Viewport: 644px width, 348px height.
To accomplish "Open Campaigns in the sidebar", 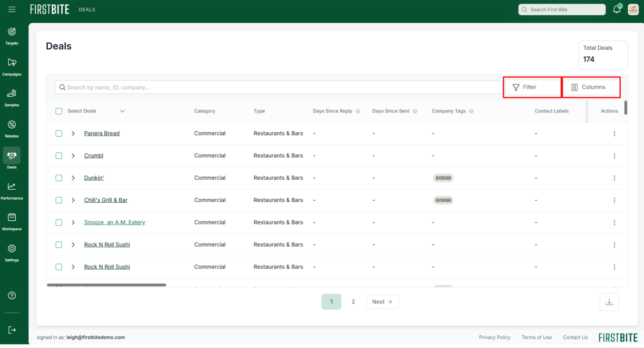I will click(x=12, y=67).
